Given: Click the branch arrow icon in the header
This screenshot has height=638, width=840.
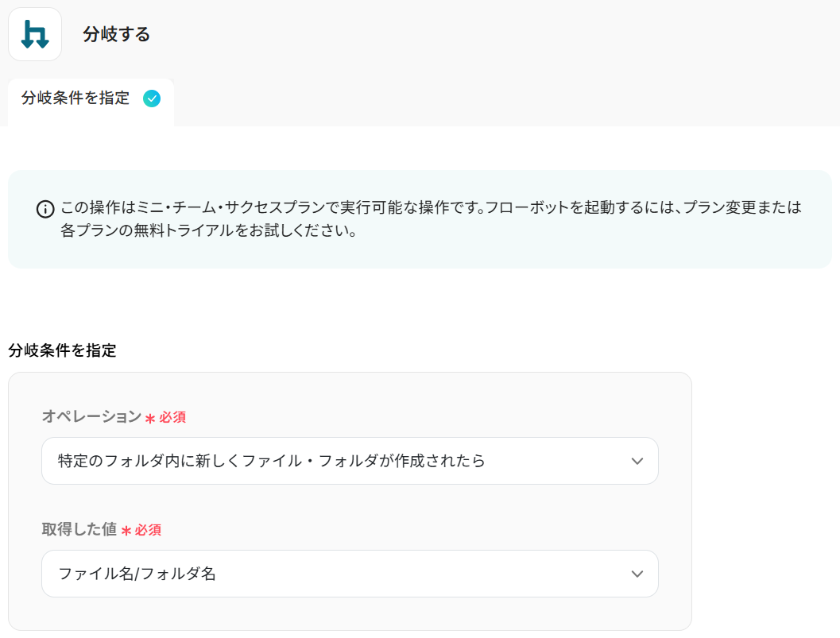Looking at the screenshot, I should click(35, 34).
